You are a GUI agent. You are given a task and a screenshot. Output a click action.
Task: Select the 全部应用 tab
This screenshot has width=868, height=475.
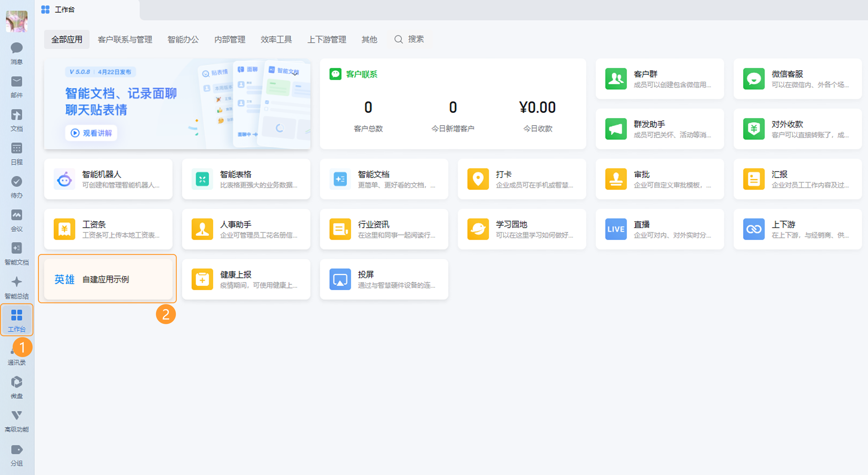pyautogui.click(x=66, y=39)
